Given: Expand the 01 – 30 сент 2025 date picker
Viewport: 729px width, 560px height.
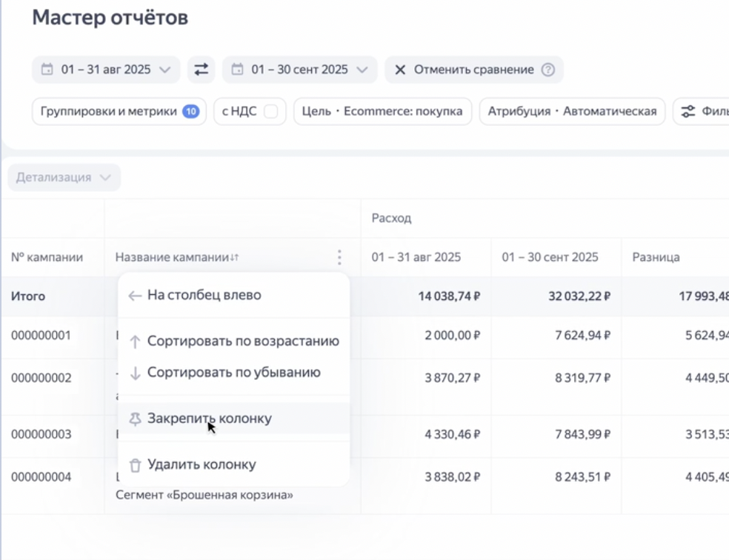Looking at the screenshot, I should [x=299, y=69].
